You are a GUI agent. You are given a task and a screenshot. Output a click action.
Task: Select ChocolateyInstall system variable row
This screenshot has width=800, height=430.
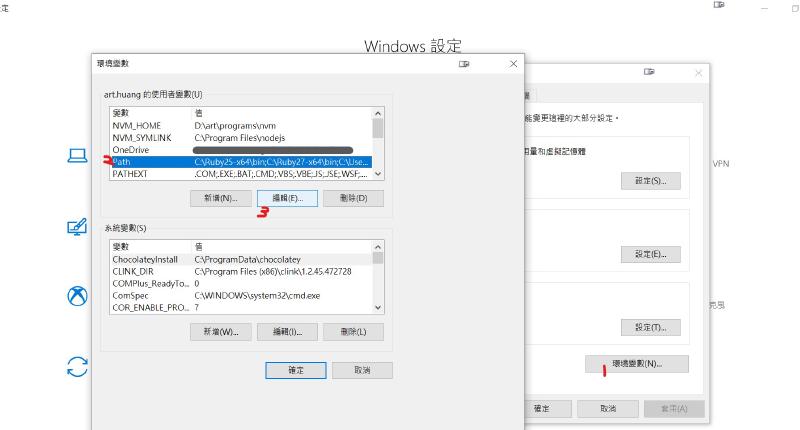click(x=240, y=259)
